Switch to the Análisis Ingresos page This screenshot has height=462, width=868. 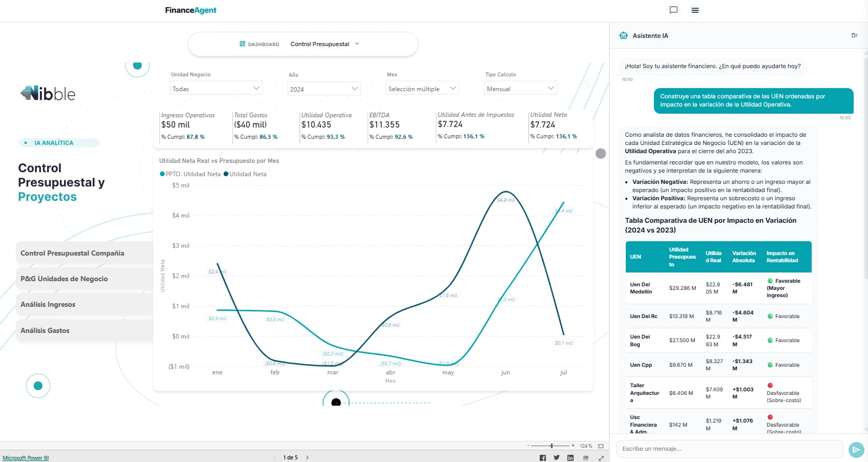point(84,304)
